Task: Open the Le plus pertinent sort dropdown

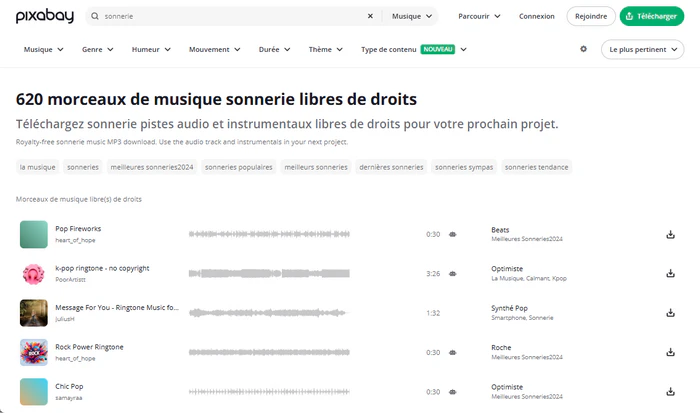Action: click(645, 49)
